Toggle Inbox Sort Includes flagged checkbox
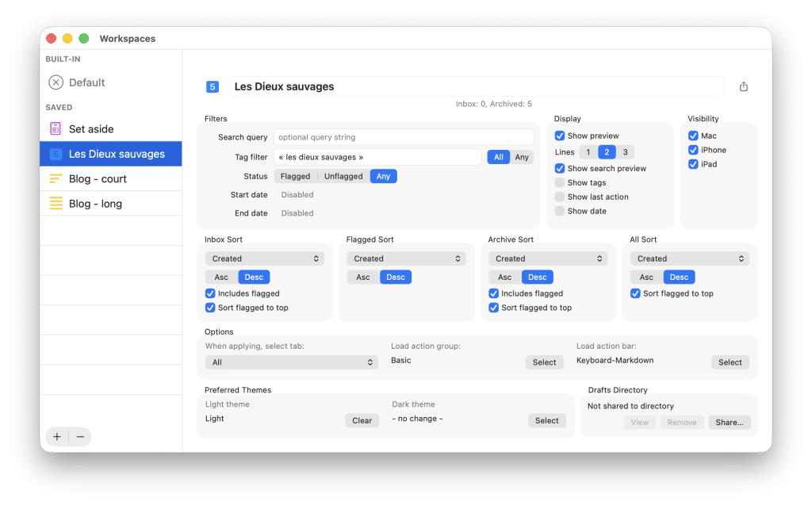 (210, 293)
